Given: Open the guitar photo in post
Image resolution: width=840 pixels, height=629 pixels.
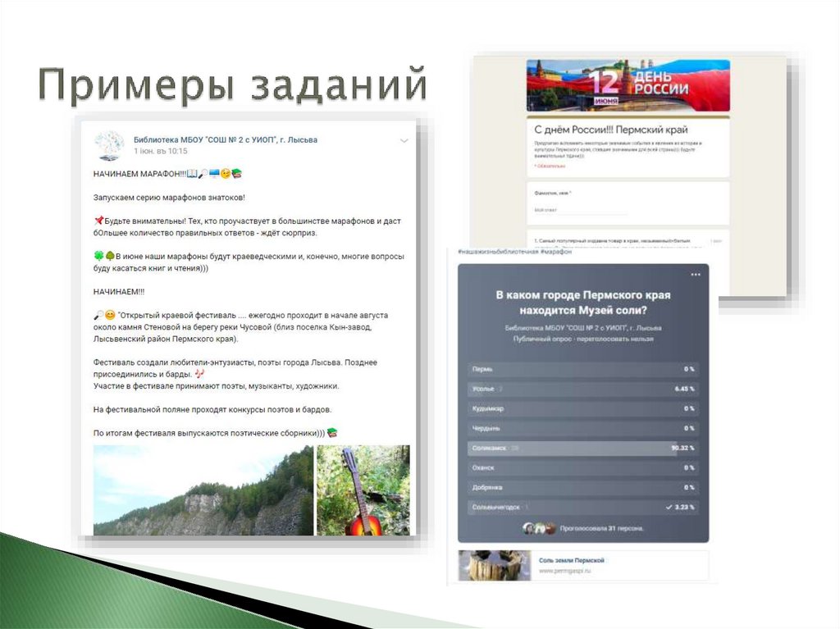Looking at the screenshot, I should tap(363, 490).
